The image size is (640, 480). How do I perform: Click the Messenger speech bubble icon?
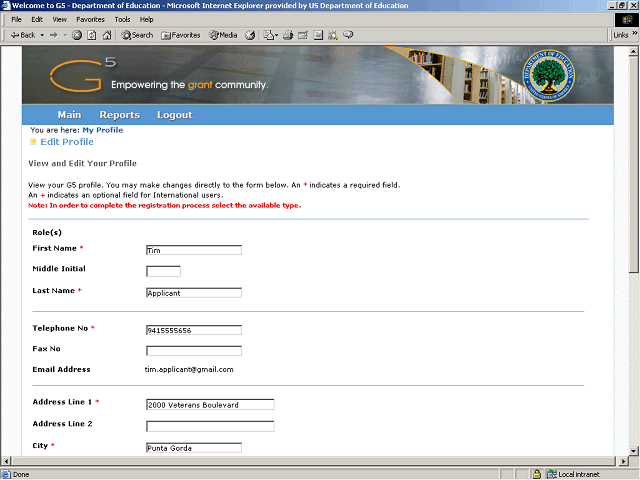pos(348,35)
